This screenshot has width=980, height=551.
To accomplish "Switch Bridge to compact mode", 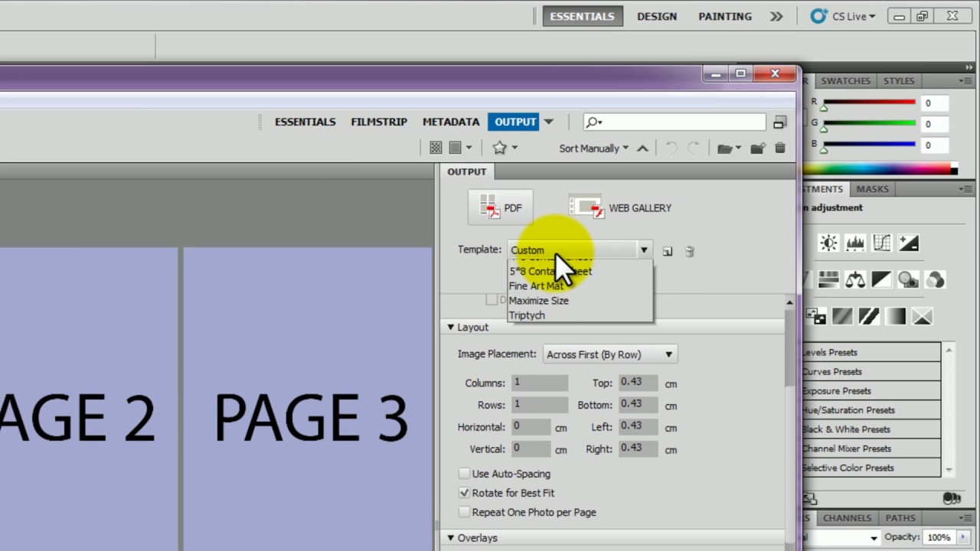I will click(x=780, y=122).
